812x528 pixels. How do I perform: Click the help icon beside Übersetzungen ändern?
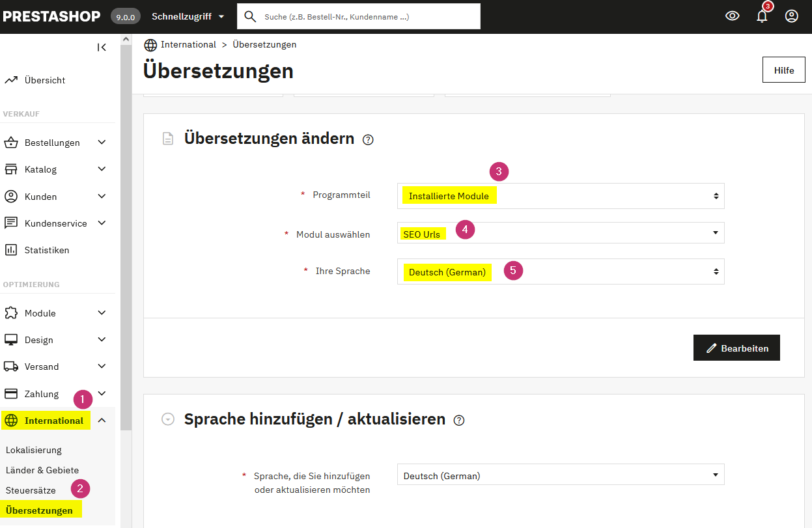point(368,139)
